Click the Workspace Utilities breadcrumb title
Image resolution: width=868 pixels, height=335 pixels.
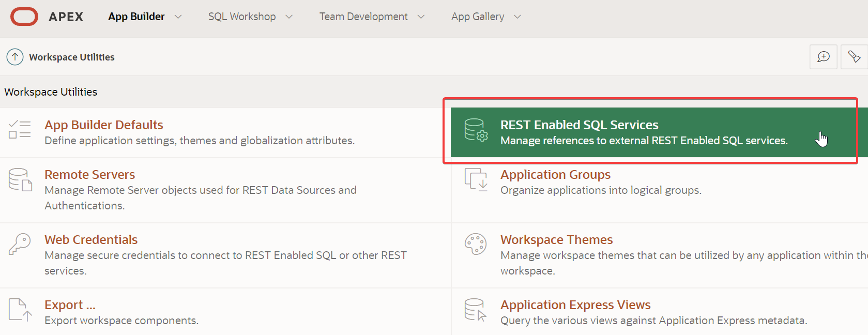tap(72, 57)
